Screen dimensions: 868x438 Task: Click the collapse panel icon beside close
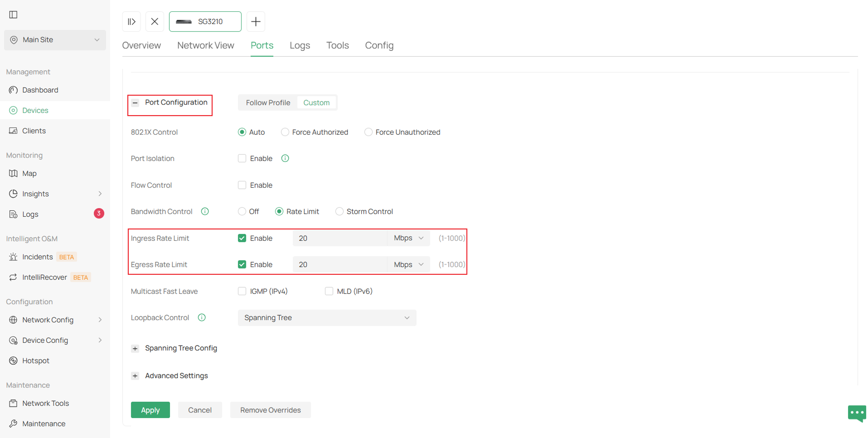pos(131,21)
